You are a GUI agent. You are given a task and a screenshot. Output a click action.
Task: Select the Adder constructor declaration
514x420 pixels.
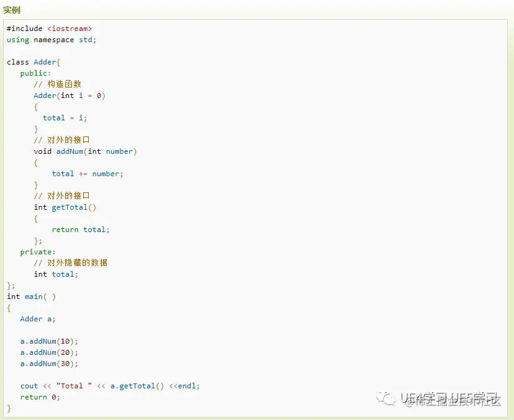point(70,95)
